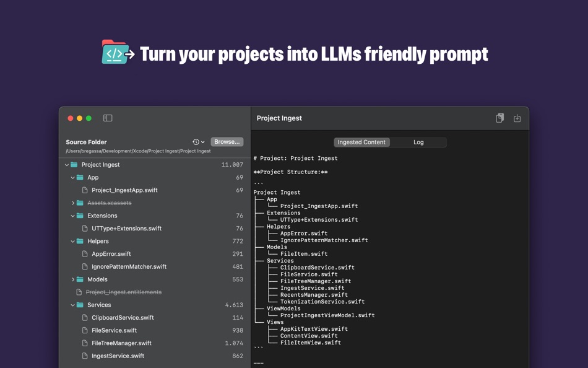
Task: Expand the Models folder
Action: click(73, 279)
